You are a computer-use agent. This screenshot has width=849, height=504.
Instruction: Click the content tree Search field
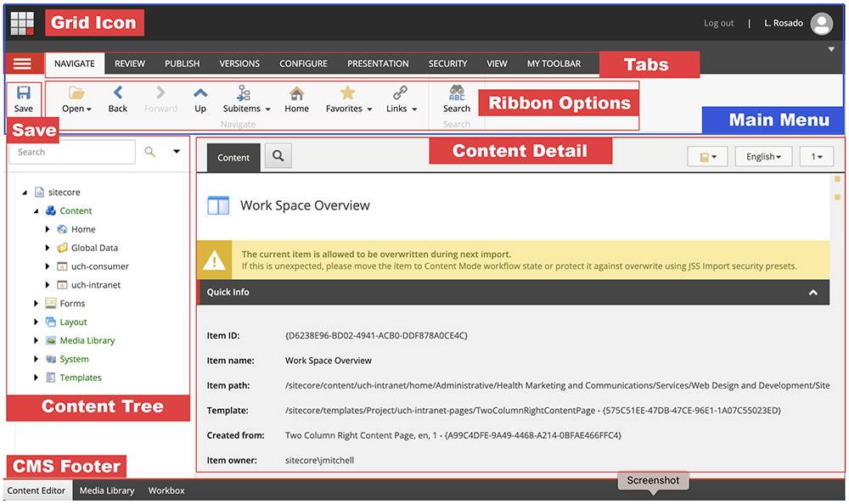tap(72, 153)
